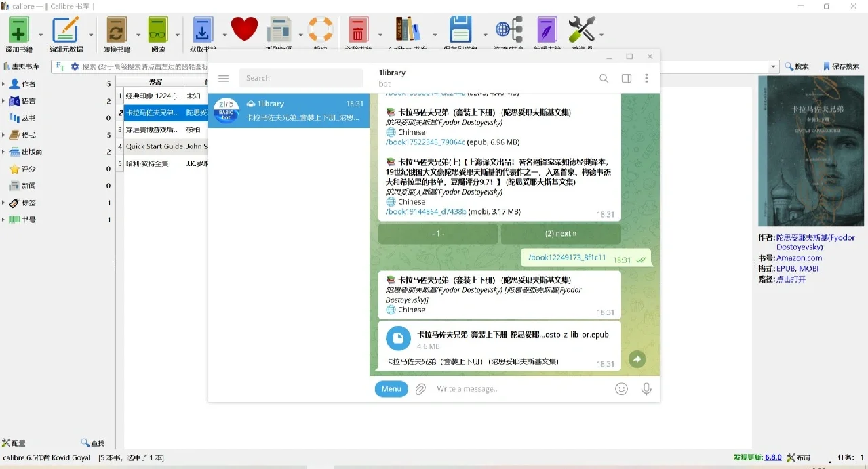Open the Calibre search history dropdown arrow
This screenshot has height=469, width=868.
coord(774,66)
